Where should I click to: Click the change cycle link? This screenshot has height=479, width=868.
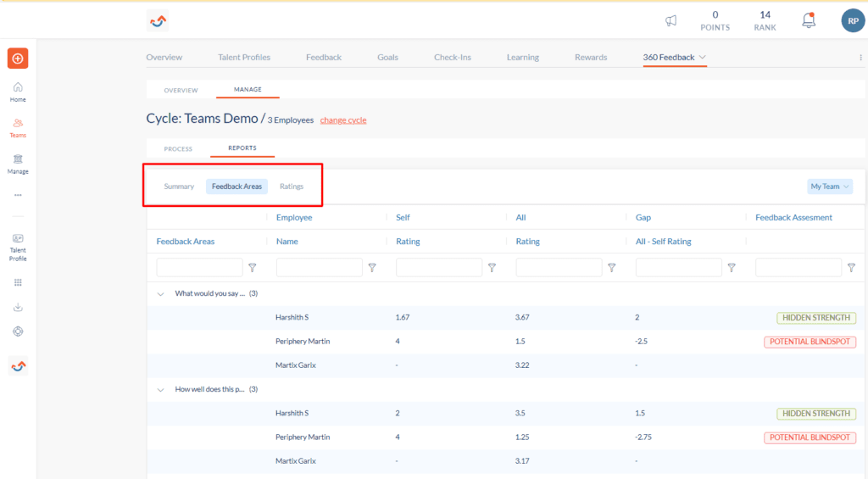(343, 120)
